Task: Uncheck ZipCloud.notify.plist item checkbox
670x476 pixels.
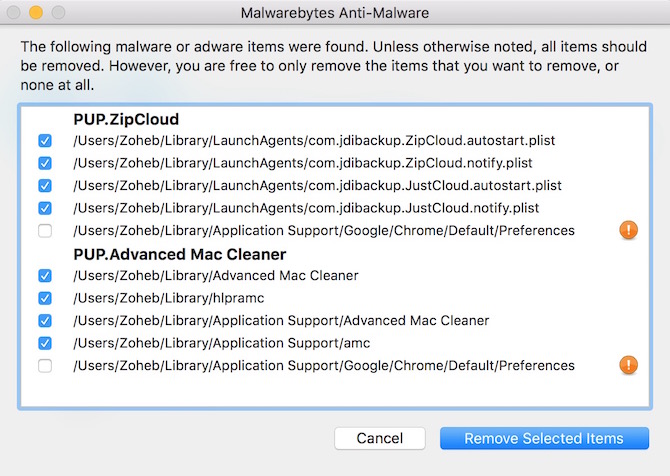Action: coord(45,163)
